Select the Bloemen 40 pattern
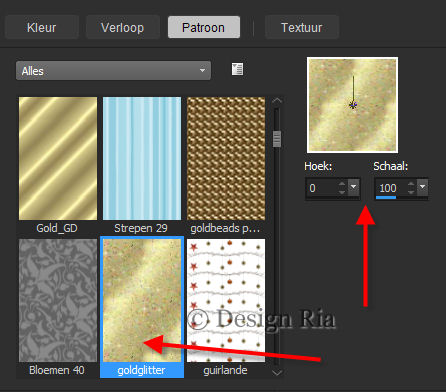The image size is (446, 392). click(x=58, y=300)
